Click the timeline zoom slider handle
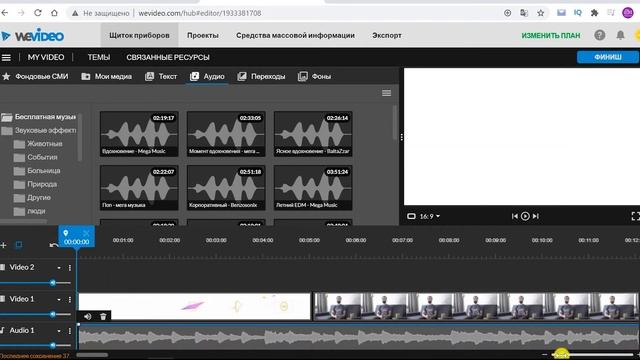Image resolution: width=640 pixels, height=360 pixels. coord(561,353)
